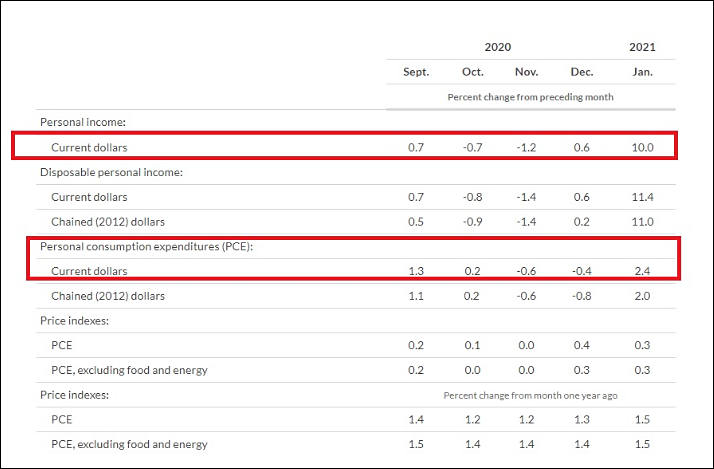The width and height of the screenshot is (714, 469).
Task: Click Disposable income current dollars Nov. -1.4
Action: pos(526,197)
